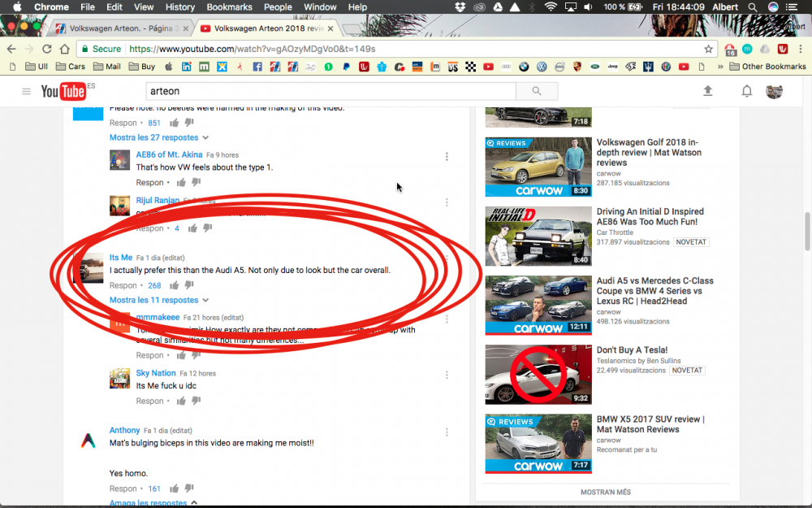Dislike Anthony's comment with 161 likes

pyautogui.click(x=189, y=488)
